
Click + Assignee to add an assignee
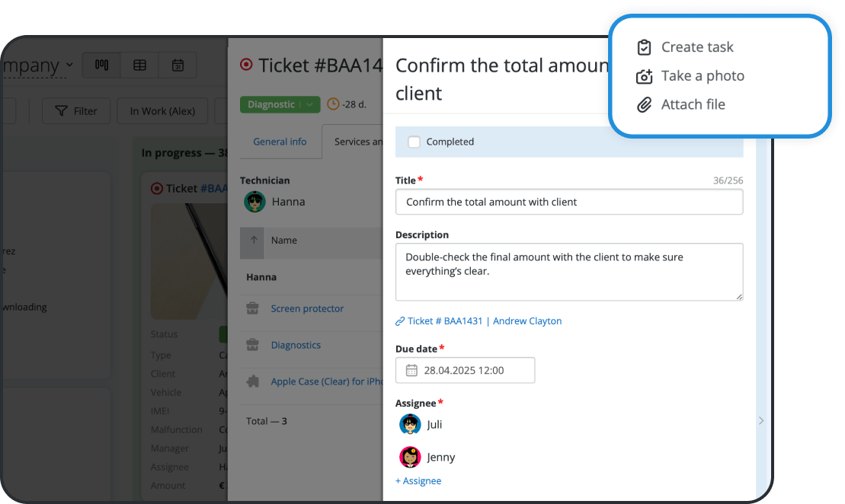[418, 480]
